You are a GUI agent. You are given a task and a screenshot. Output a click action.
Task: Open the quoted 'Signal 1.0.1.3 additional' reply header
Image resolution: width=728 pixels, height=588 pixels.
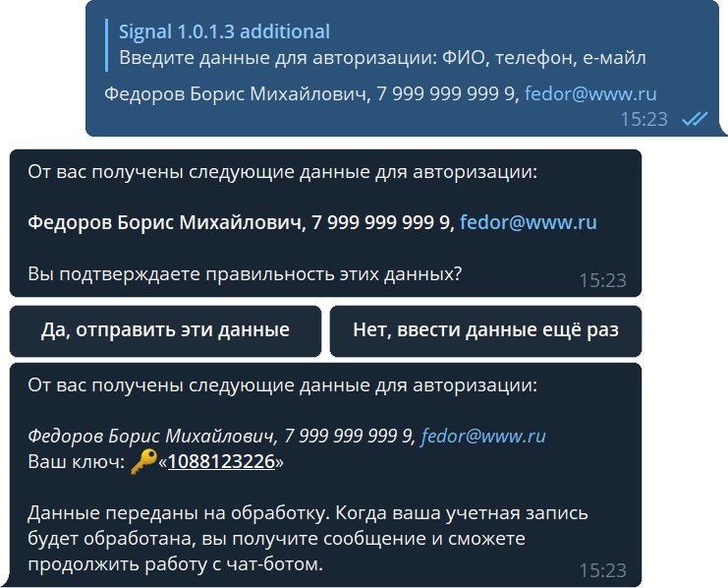tap(224, 31)
